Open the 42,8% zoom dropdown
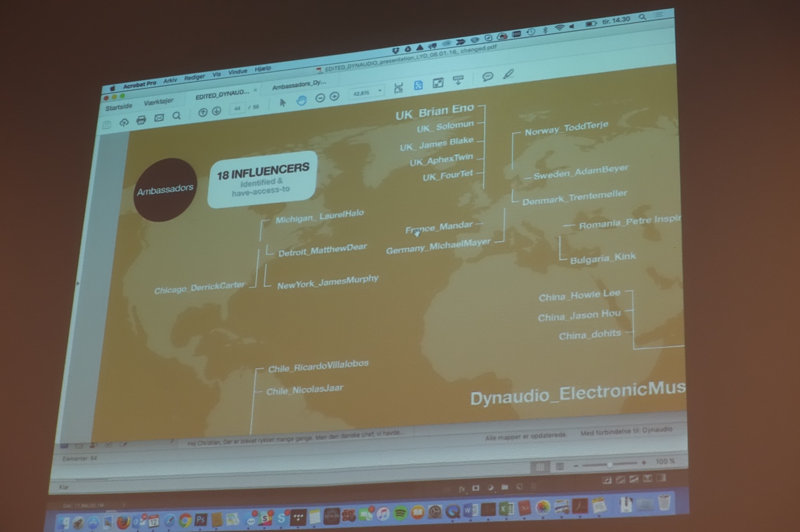Viewport: 800px width, 532px height. pyautogui.click(x=366, y=92)
